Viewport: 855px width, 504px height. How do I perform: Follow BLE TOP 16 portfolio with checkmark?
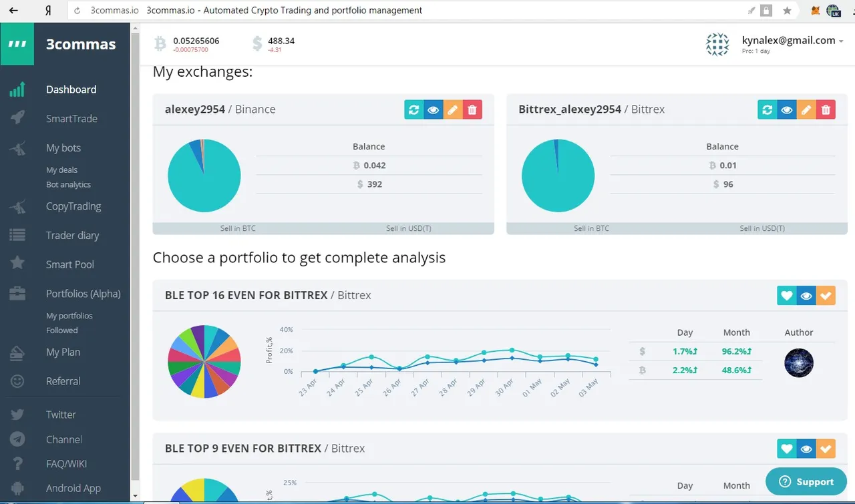(826, 296)
